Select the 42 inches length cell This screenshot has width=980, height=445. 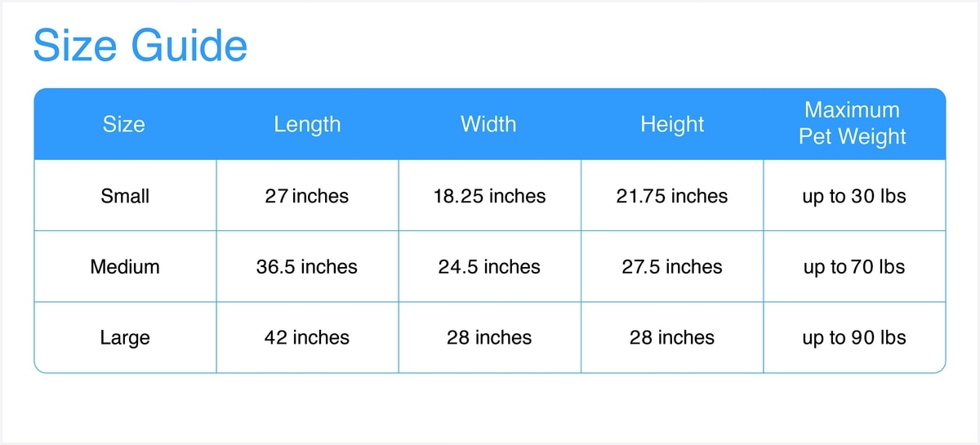(x=307, y=337)
